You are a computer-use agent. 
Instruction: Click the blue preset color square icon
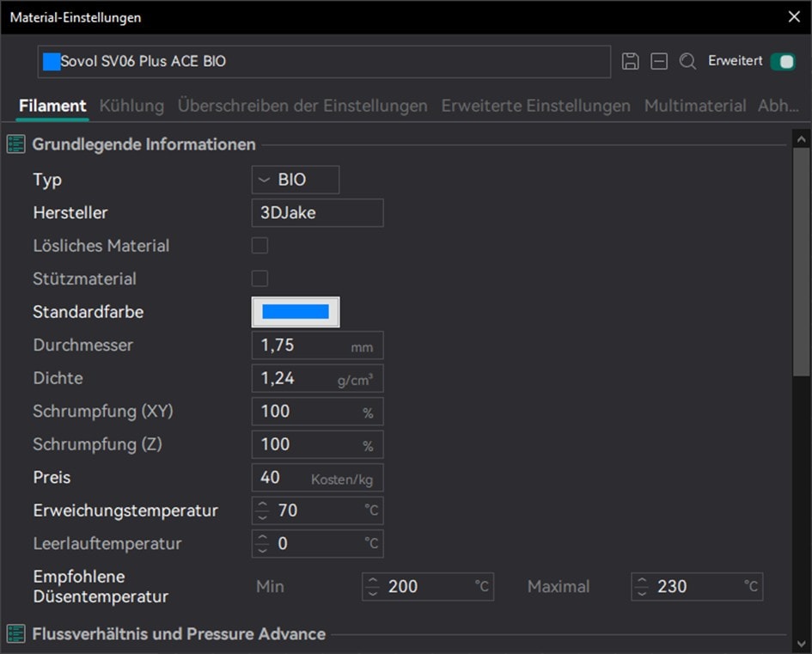[52, 62]
